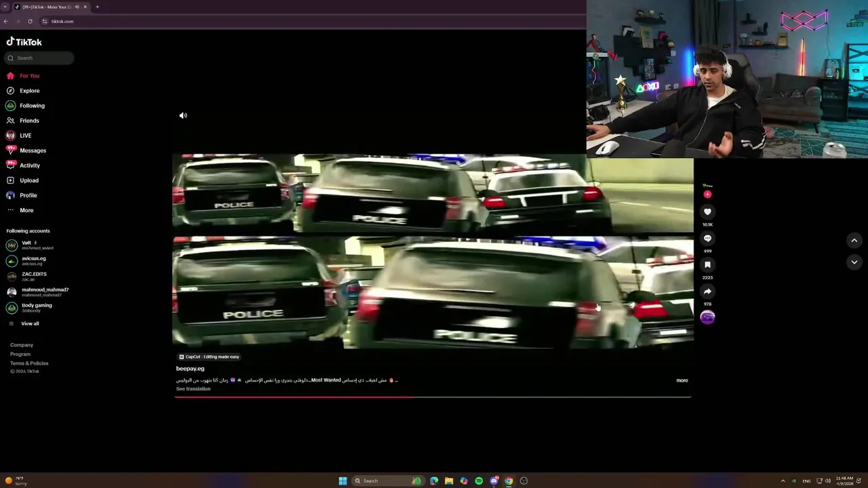Go to the Following feed

click(x=25, y=106)
